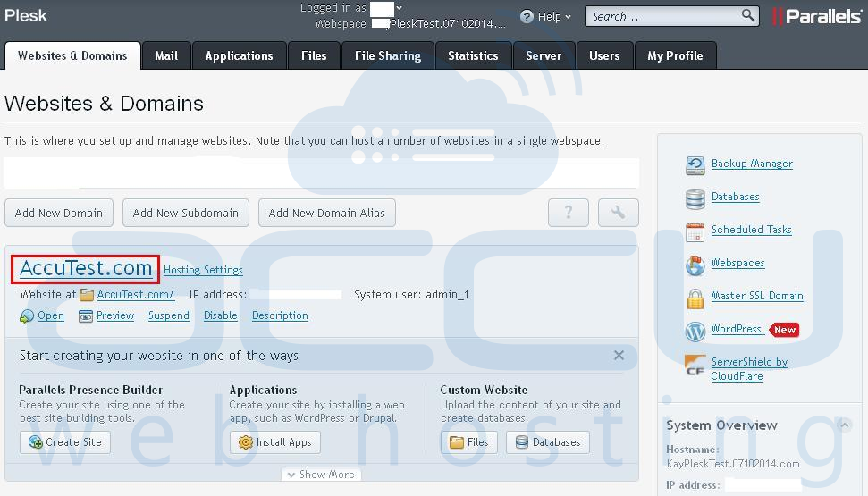
Task: Click the WordPress logo icon
Action: coord(695,332)
